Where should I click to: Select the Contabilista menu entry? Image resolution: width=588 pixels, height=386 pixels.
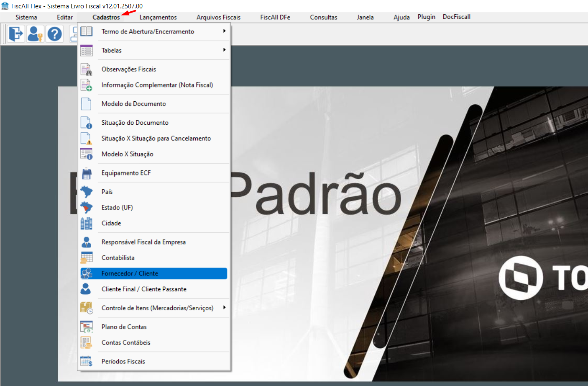click(x=154, y=258)
